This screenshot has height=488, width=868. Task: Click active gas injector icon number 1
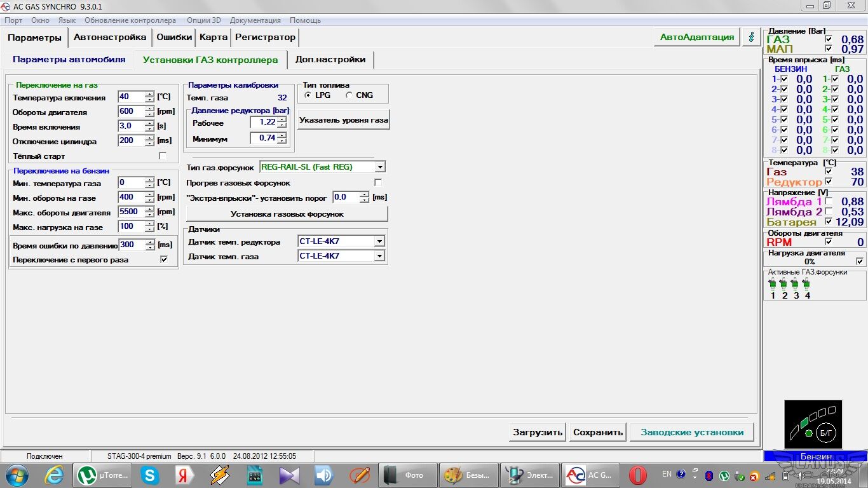click(x=773, y=284)
